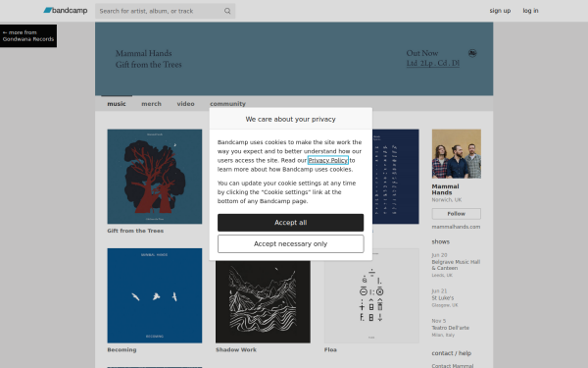The height and width of the screenshot is (368, 588).
Task: Open the St Luke's show link
Action: point(443,298)
